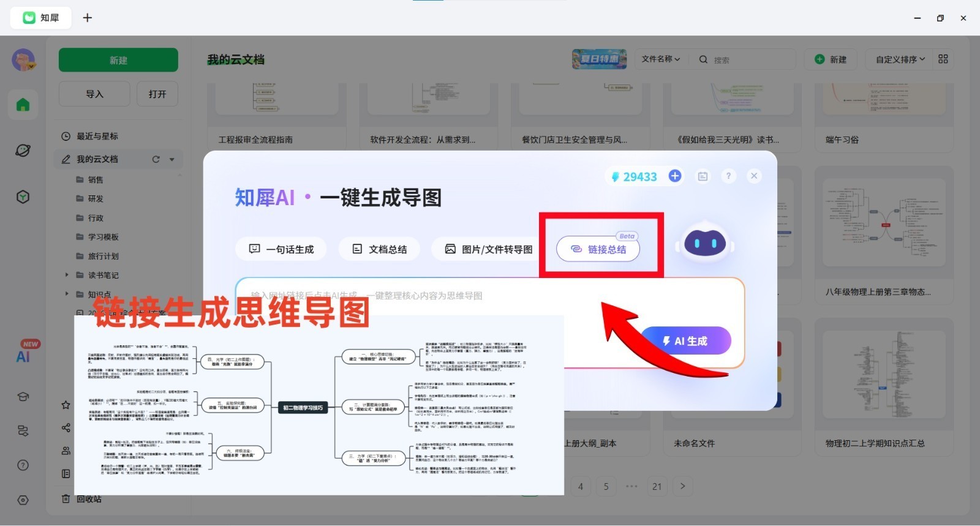Screen dimensions: 980x526
Task: Click the green 新建 button in sidebar
Action: pyautogui.click(x=118, y=60)
